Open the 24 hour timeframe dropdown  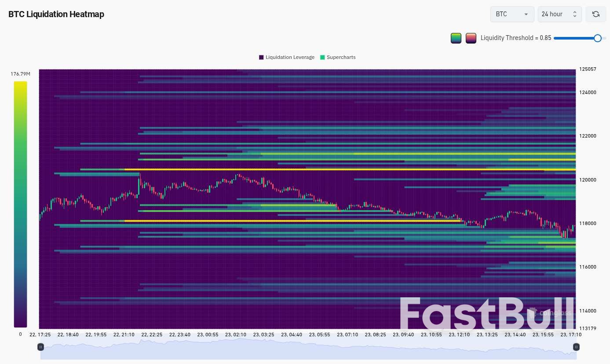[559, 14]
